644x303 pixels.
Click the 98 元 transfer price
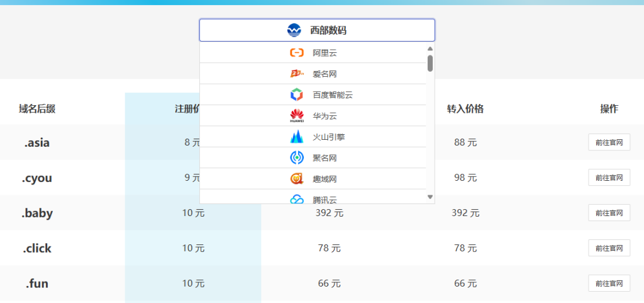click(465, 178)
